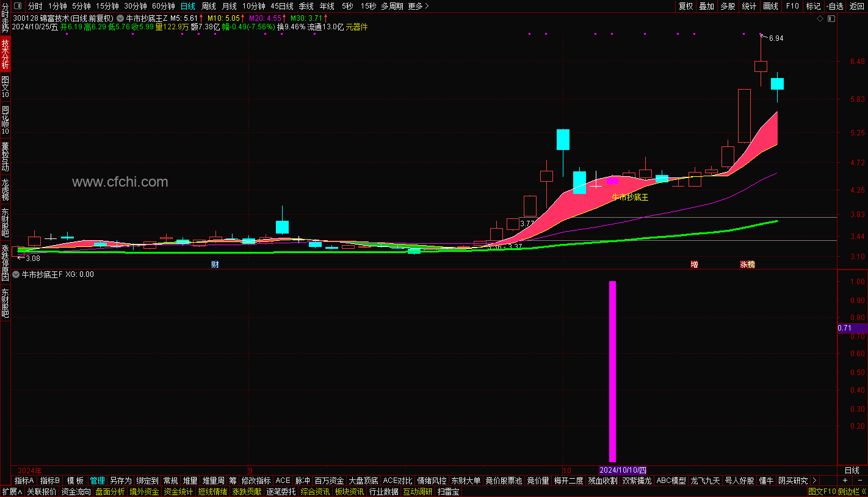Viewport: 868px width, 497px height.
Task: Open 涨跌停原因 side tab
Action: (5, 263)
